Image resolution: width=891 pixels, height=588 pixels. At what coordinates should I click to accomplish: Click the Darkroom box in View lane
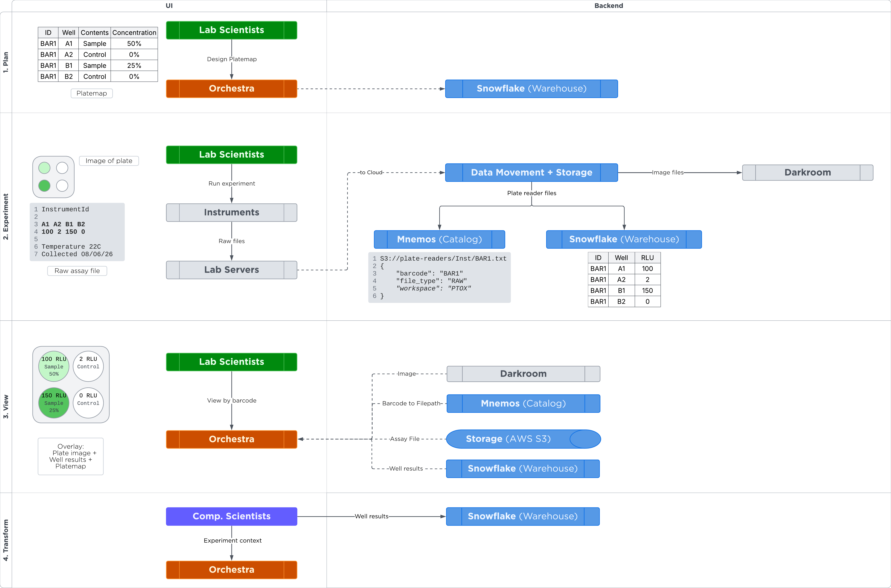point(523,374)
